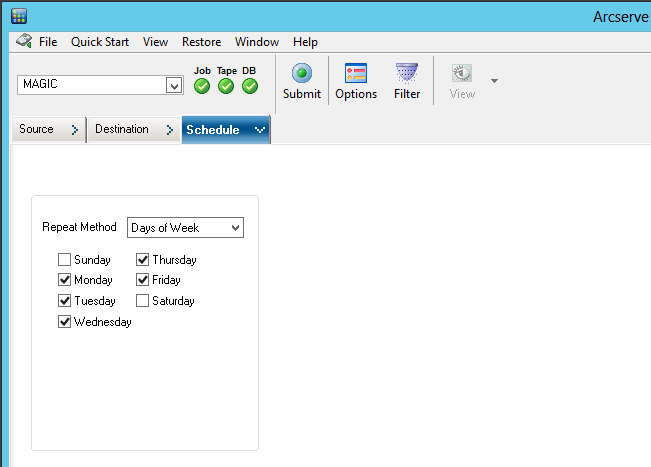The image size is (651, 467).
Task: Uncheck the Friday checkbox
Action: click(x=142, y=280)
